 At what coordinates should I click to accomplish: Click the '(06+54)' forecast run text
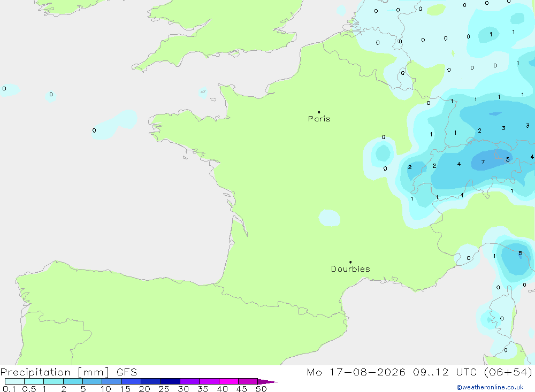508,372
